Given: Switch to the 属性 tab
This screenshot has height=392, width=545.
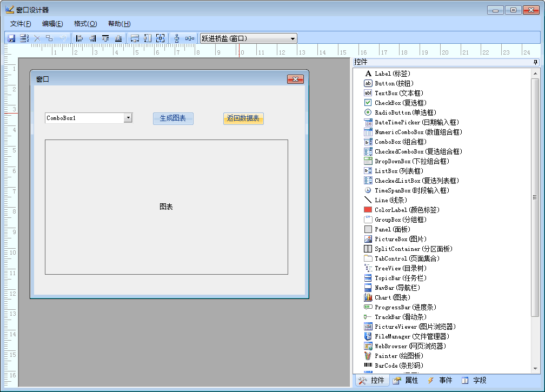Looking at the screenshot, I should coord(406,381).
